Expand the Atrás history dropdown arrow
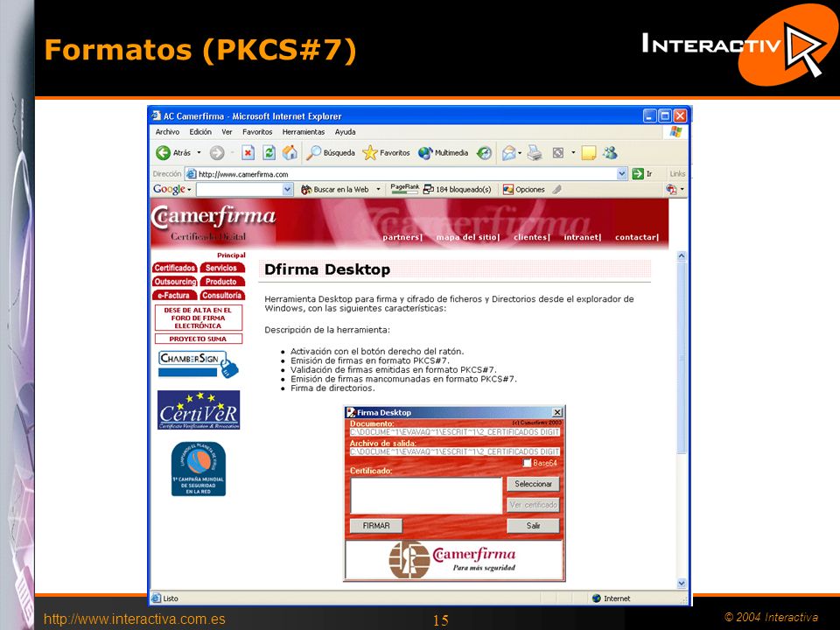 [199, 153]
